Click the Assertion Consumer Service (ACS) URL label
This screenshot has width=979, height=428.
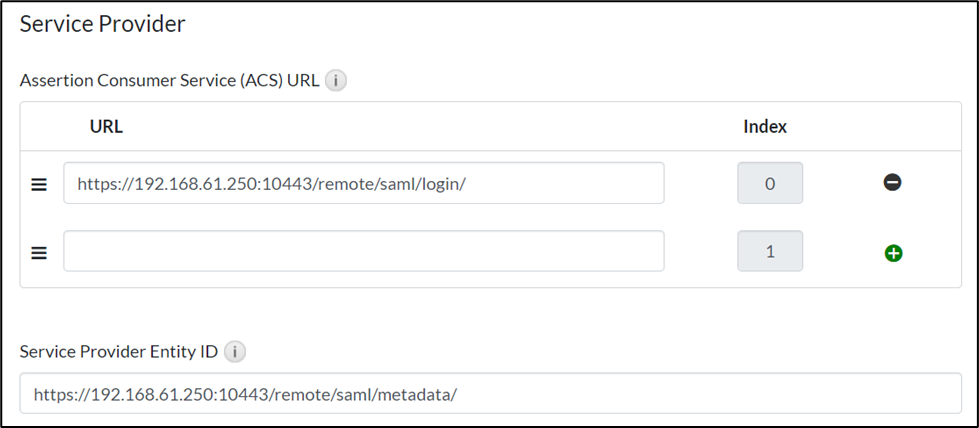click(x=169, y=81)
